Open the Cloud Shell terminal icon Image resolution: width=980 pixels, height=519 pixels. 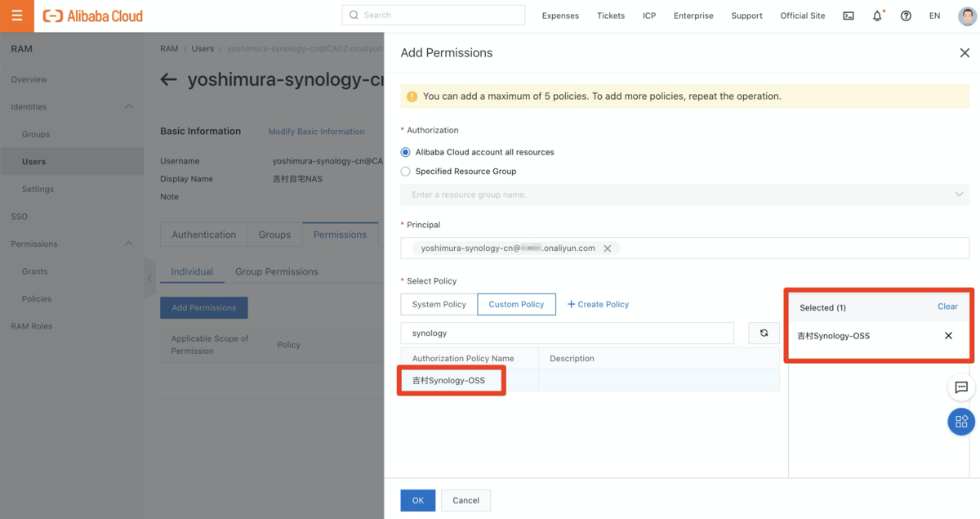click(849, 16)
